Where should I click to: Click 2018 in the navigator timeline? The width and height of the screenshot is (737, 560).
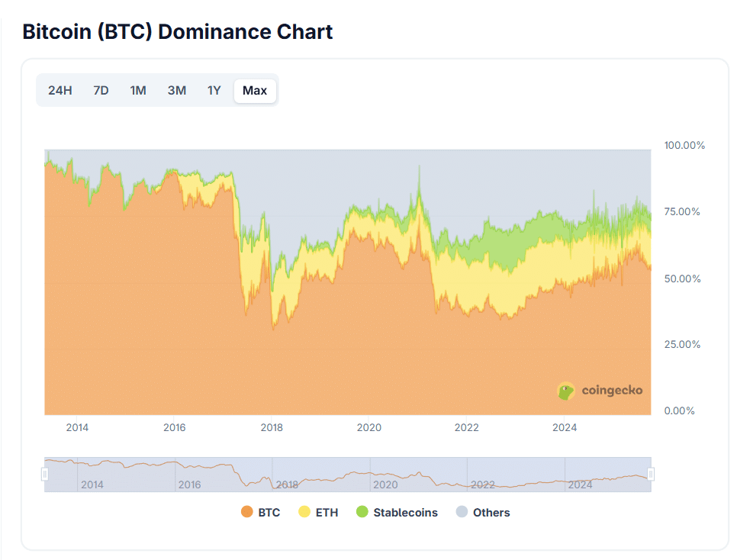tap(287, 484)
